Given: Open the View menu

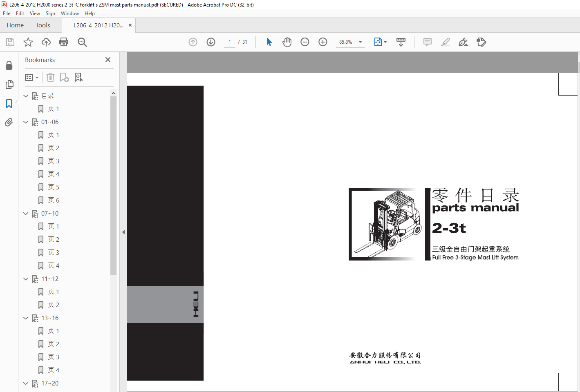Looking at the screenshot, I should coord(35,13).
